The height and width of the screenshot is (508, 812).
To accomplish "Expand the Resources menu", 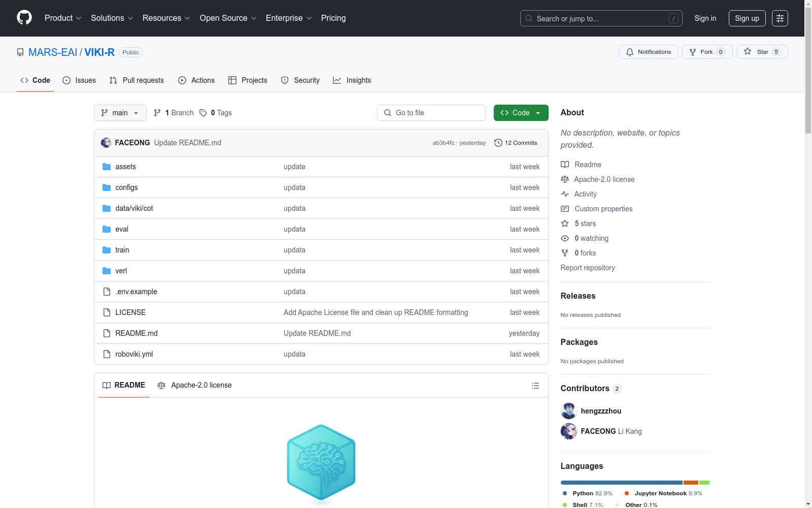I will pos(166,18).
